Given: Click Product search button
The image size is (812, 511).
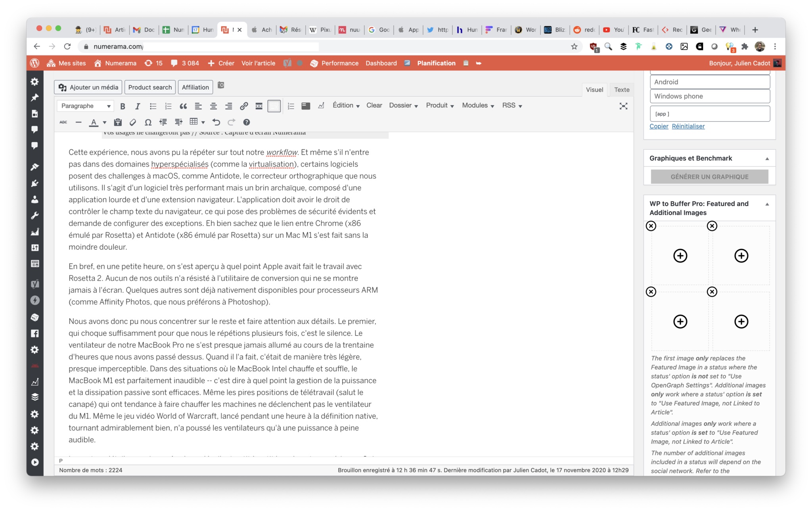Looking at the screenshot, I should (x=150, y=87).
